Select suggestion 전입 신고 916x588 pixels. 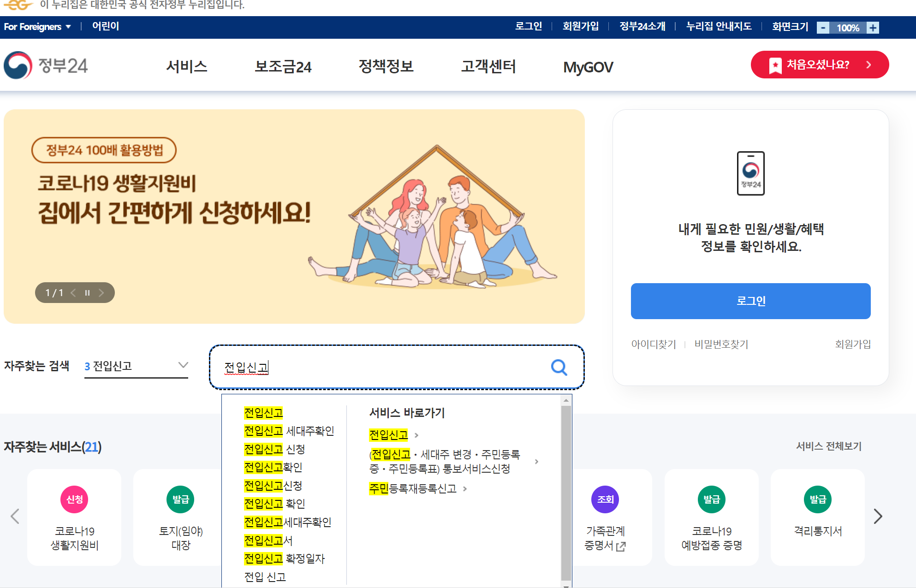pos(265,577)
